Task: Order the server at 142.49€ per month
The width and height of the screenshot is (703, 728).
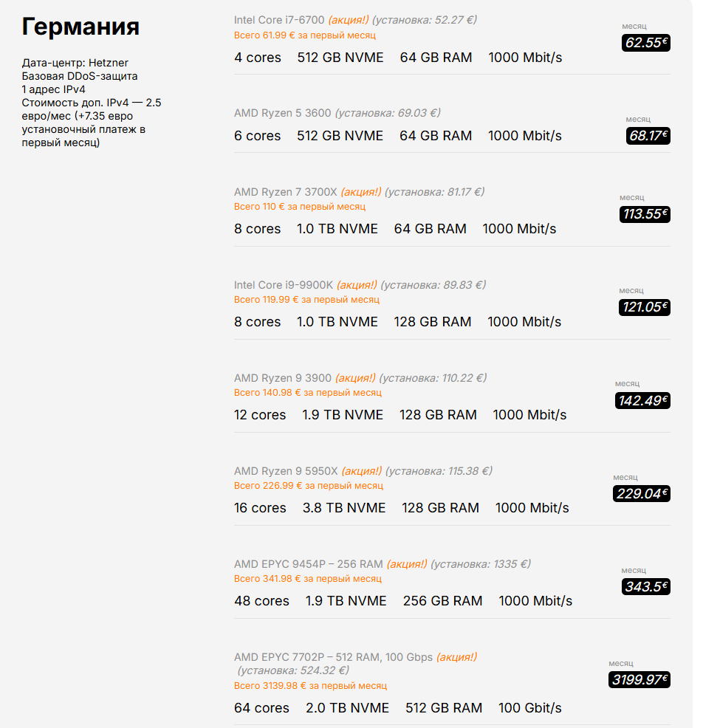Action: [x=642, y=401]
